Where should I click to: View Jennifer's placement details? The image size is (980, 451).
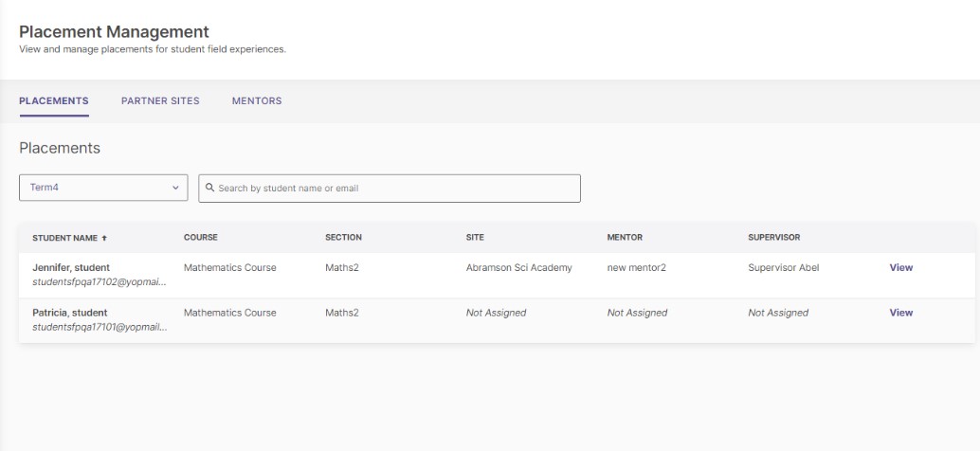coord(900,268)
